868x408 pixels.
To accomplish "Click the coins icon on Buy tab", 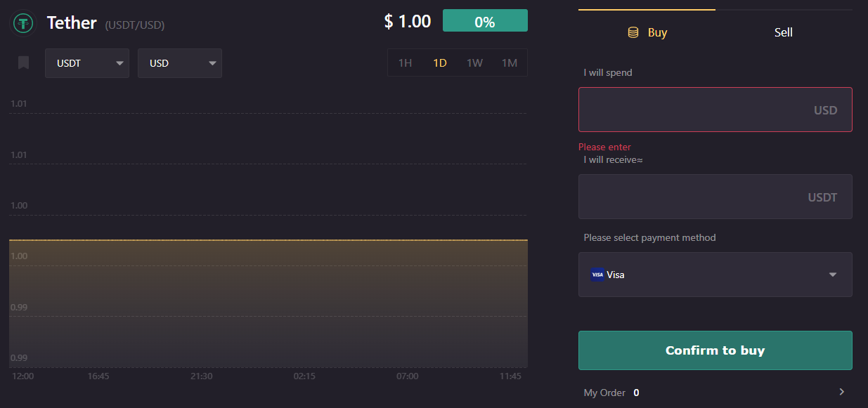I will (x=633, y=32).
